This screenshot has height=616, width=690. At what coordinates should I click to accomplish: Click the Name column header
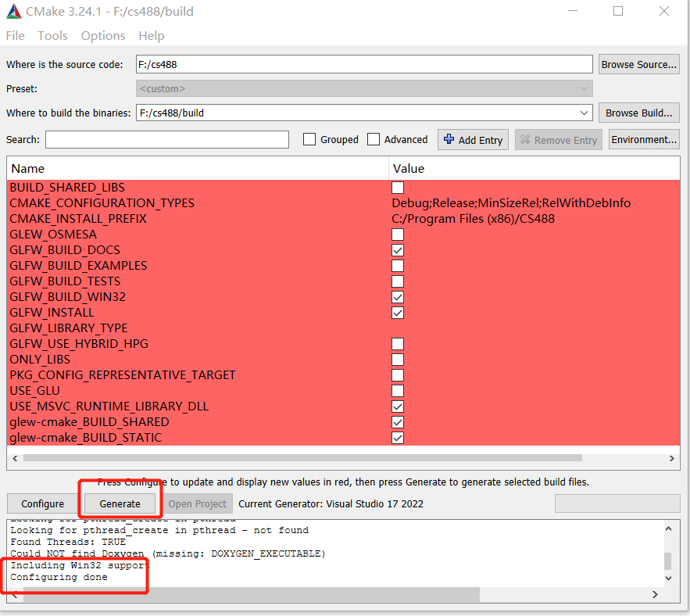198,169
